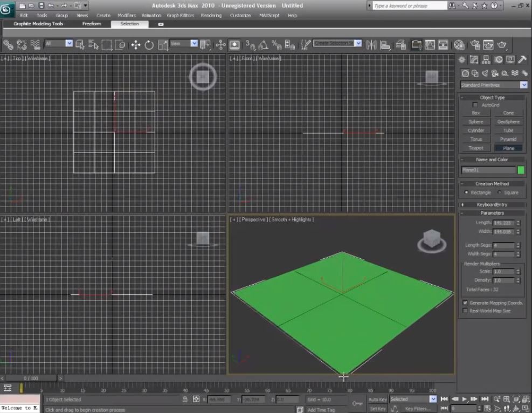The height and width of the screenshot is (413, 532).
Task: Select the Select and Link tool
Action: (8, 45)
